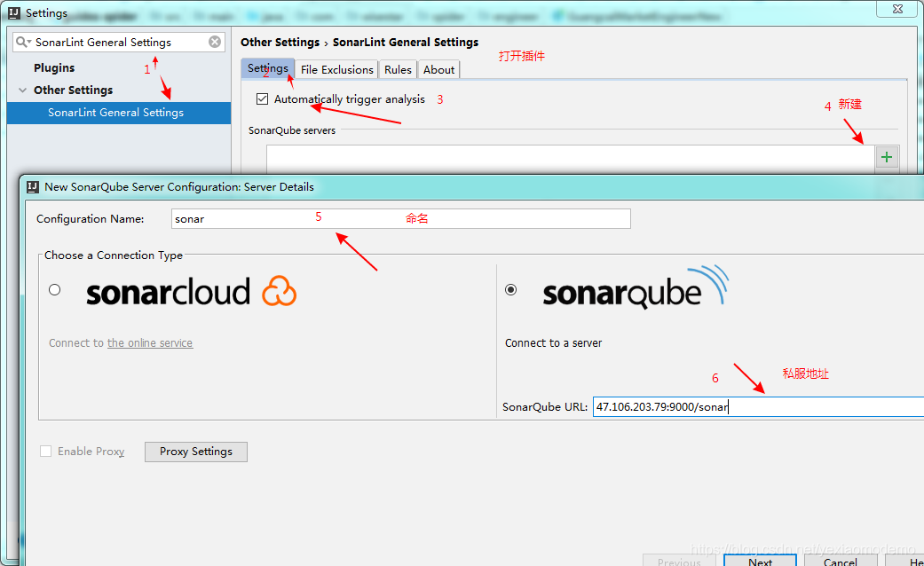Clear the settings search field with X icon

click(x=215, y=42)
